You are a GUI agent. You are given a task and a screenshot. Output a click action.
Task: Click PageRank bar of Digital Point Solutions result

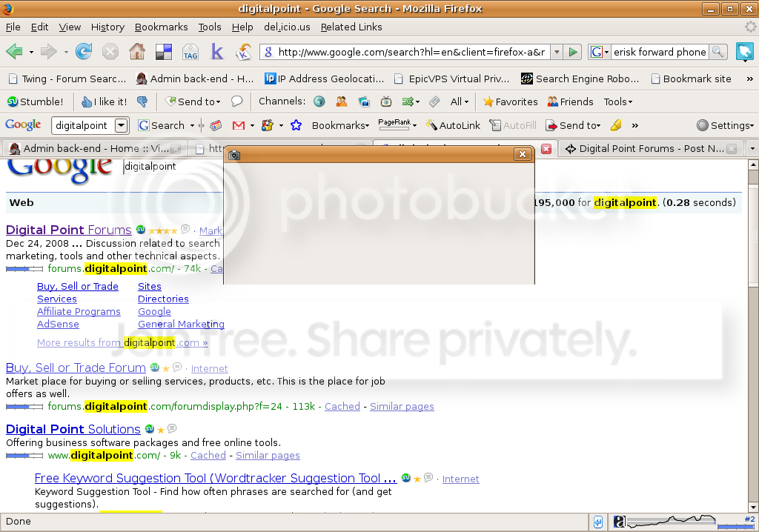click(24, 455)
